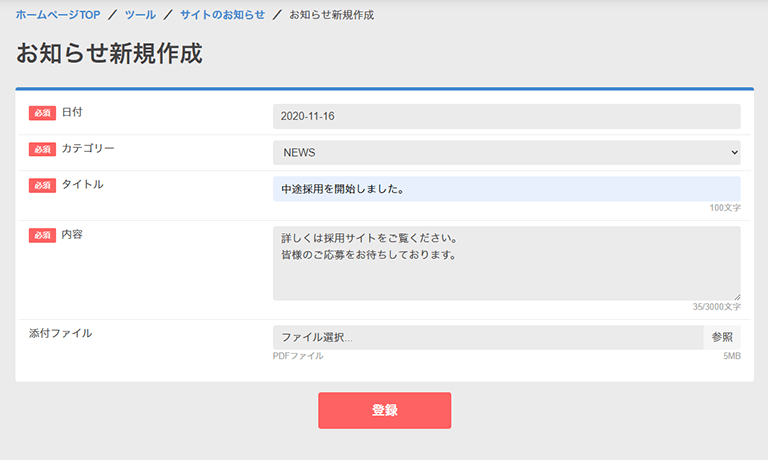Go to the ツール breadcrumb page
The image size is (768, 460).
click(x=140, y=15)
